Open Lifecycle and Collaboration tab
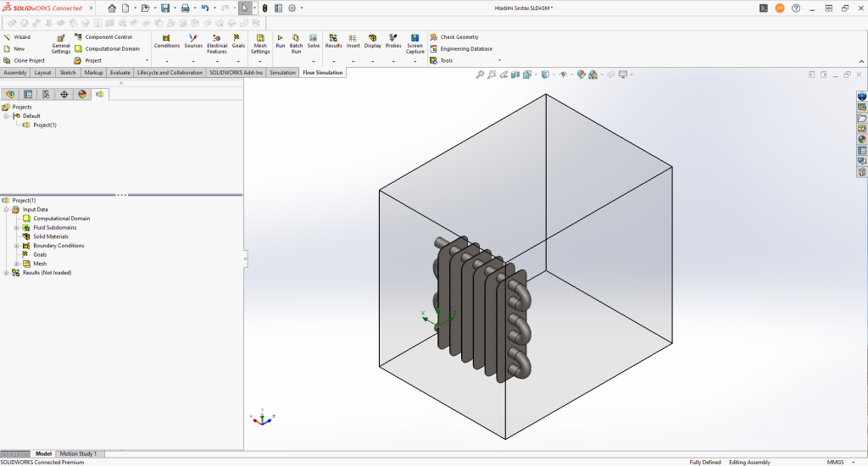This screenshot has width=868, height=466. coord(170,73)
